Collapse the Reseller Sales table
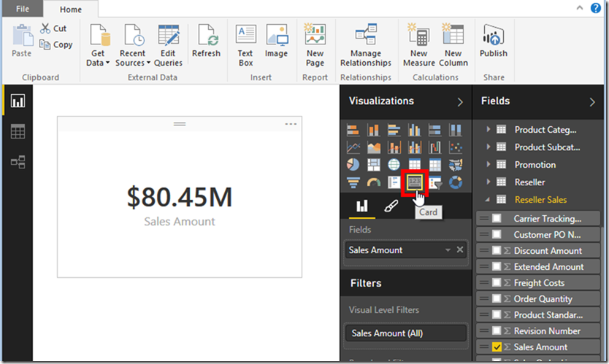Screen dimensions: 609x364 coord(488,199)
